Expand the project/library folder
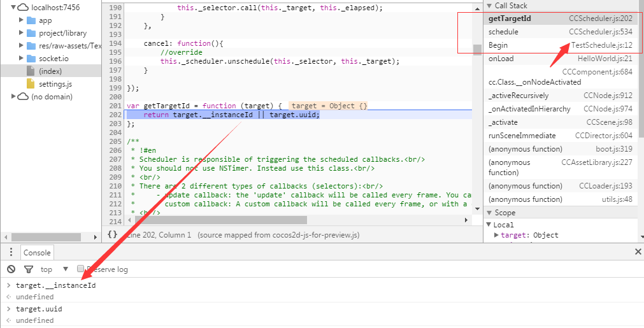 [22, 32]
